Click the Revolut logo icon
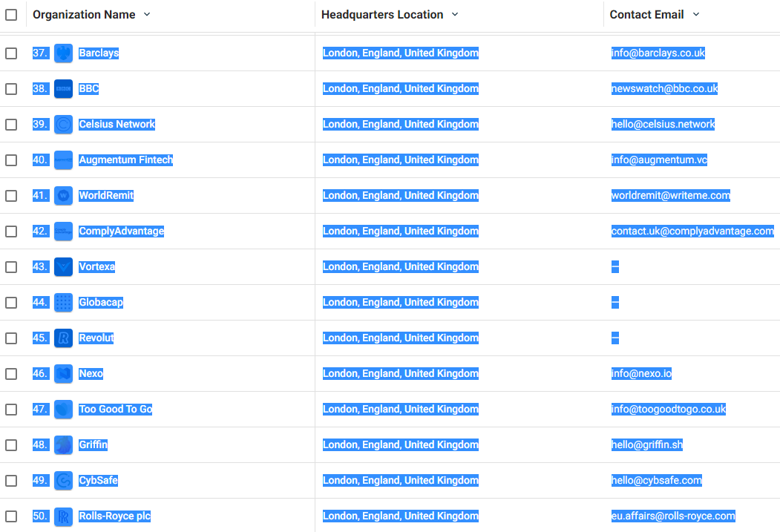 pos(63,338)
